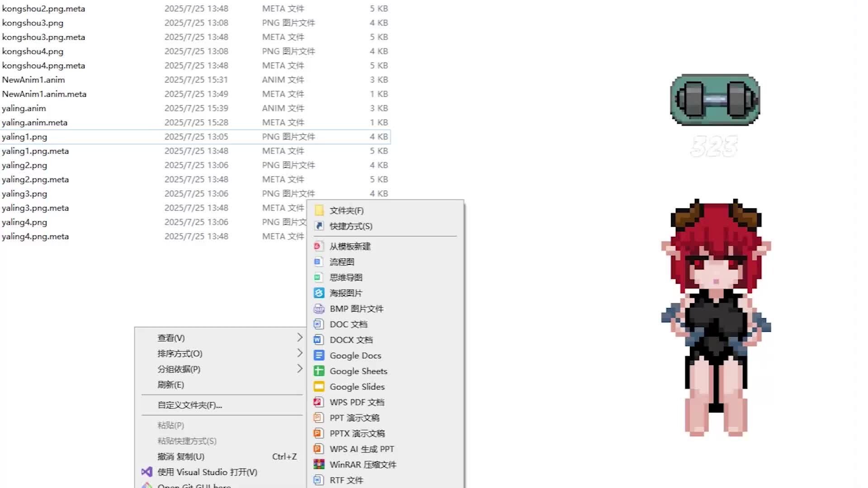Choose 撤消 复制(U) menu entry
Viewport: 868px width, 488px height.
[181, 457]
